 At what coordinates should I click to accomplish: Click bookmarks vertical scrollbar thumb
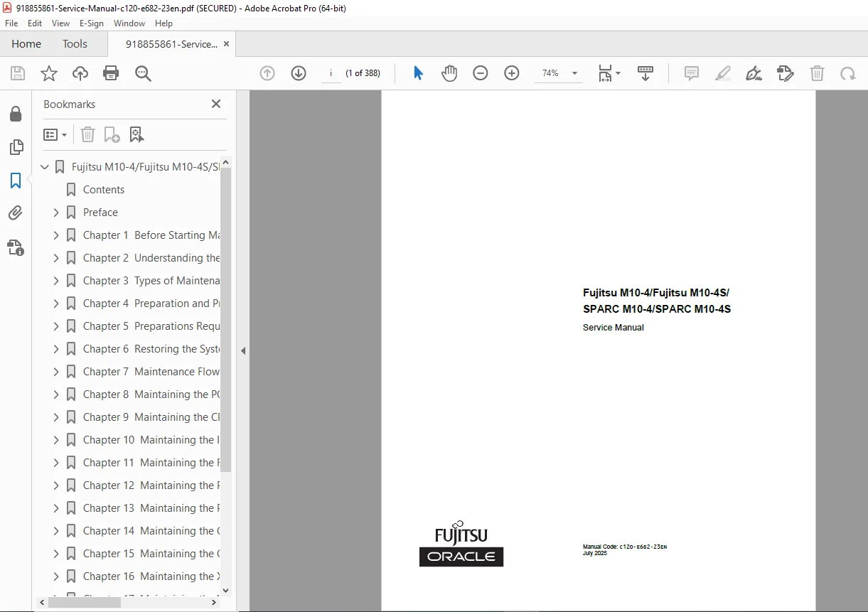(226, 320)
